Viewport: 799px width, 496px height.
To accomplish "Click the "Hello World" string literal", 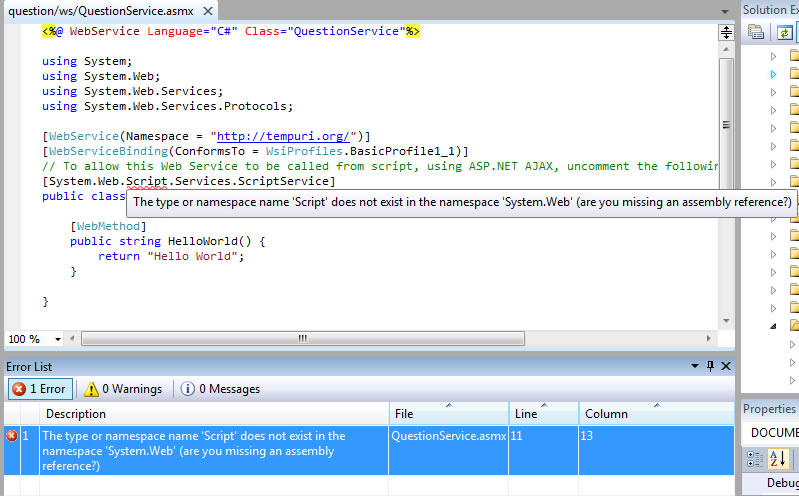I will click(193, 256).
